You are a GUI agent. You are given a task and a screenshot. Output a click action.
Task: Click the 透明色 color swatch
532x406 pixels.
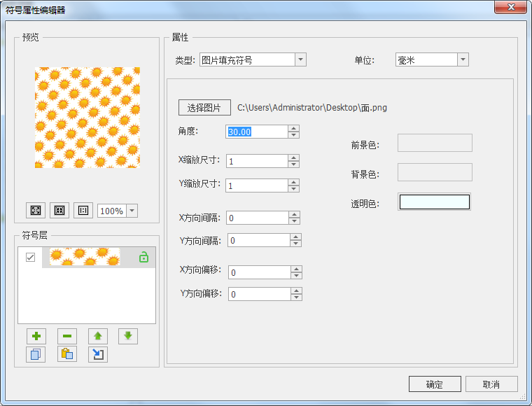pyautogui.click(x=434, y=202)
